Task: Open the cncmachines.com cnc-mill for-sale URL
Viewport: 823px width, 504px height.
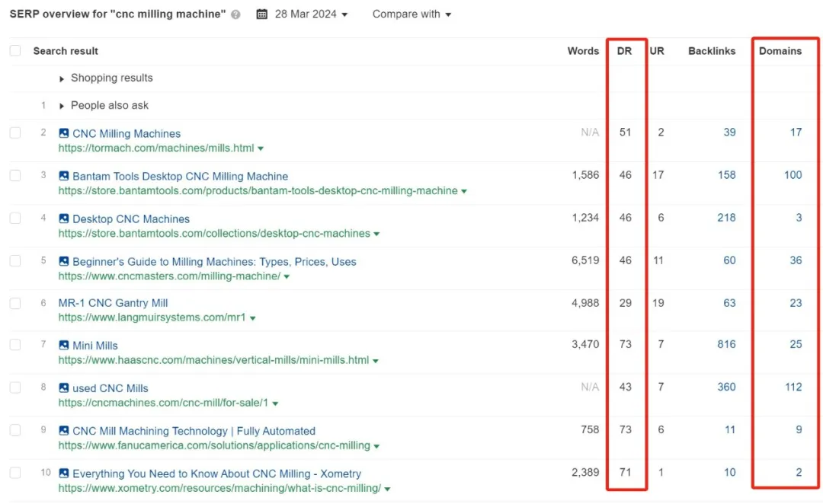Action: pos(163,403)
